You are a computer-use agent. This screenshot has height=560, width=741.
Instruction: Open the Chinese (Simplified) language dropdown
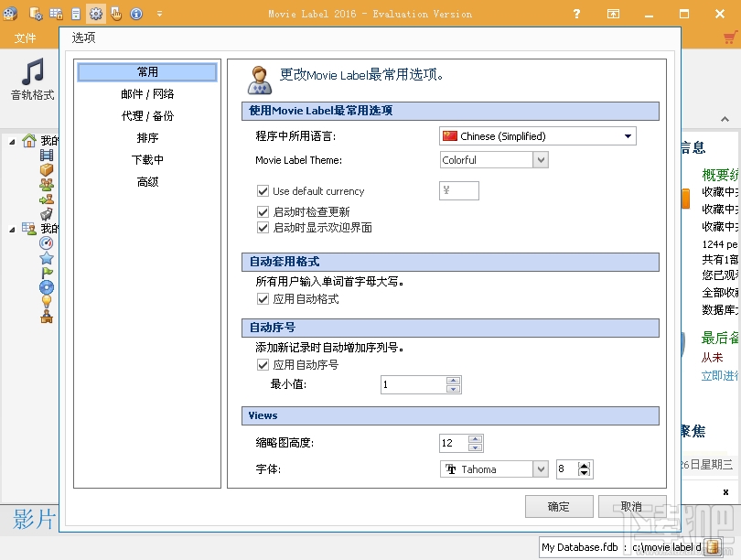[x=628, y=135]
